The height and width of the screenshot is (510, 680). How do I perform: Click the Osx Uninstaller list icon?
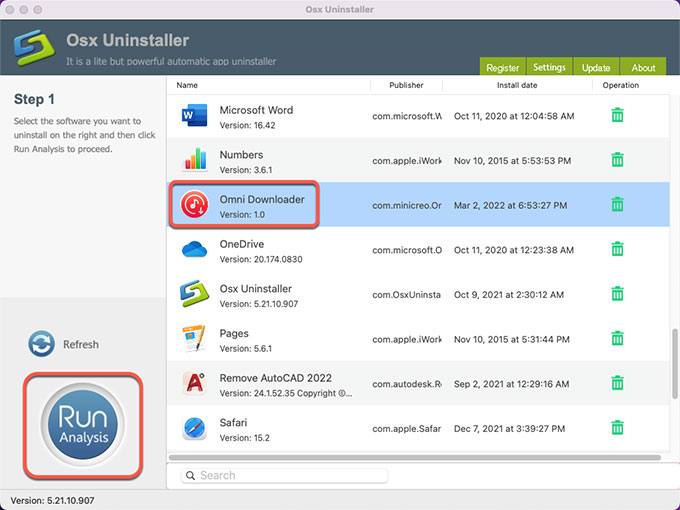(194, 294)
